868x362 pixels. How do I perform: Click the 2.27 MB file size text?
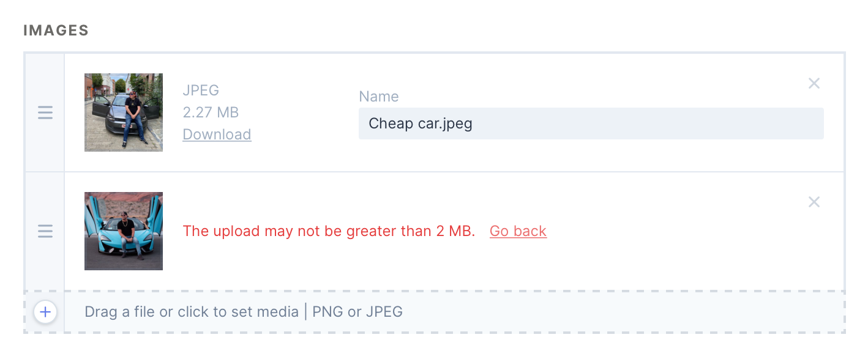(211, 113)
